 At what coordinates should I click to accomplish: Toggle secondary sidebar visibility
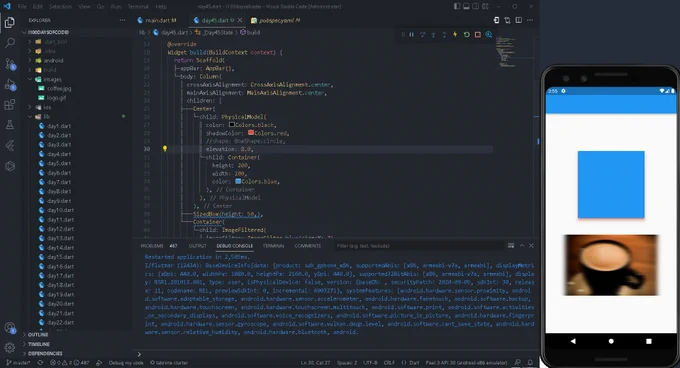tap(476, 6)
